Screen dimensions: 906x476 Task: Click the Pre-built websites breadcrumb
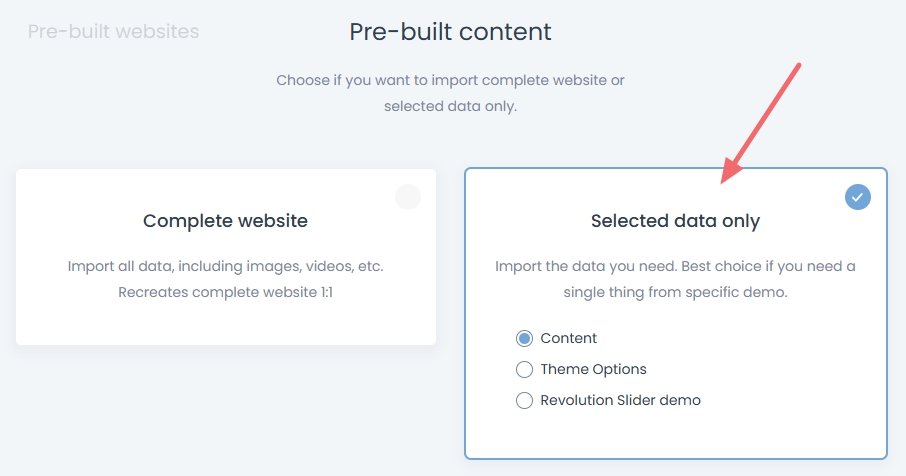[113, 32]
